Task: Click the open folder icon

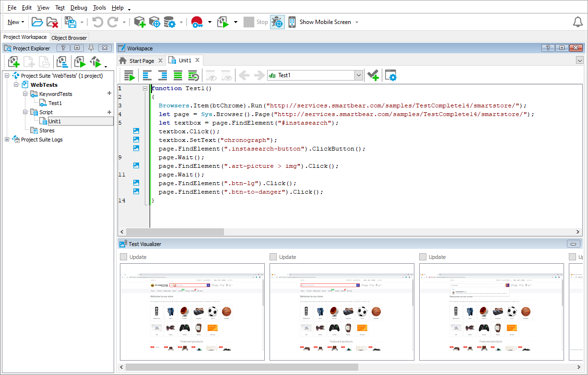Action: click(37, 22)
